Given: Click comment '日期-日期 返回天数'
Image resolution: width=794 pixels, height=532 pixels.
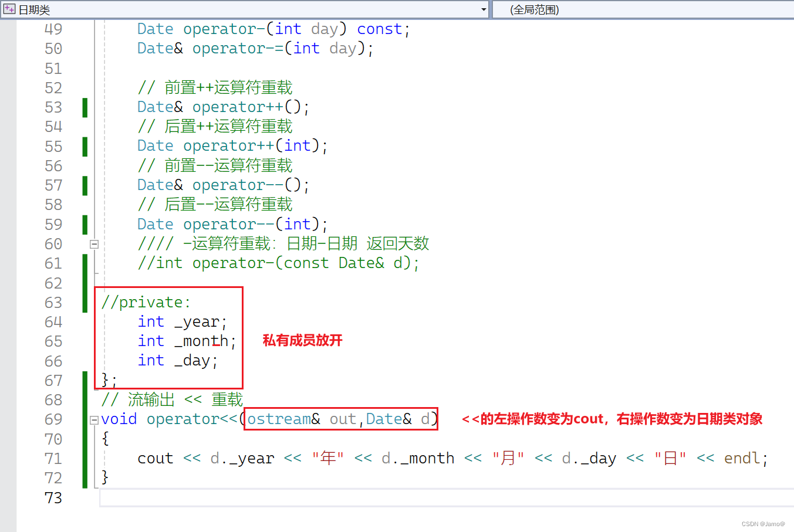Looking at the screenshot, I should click(x=358, y=244).
